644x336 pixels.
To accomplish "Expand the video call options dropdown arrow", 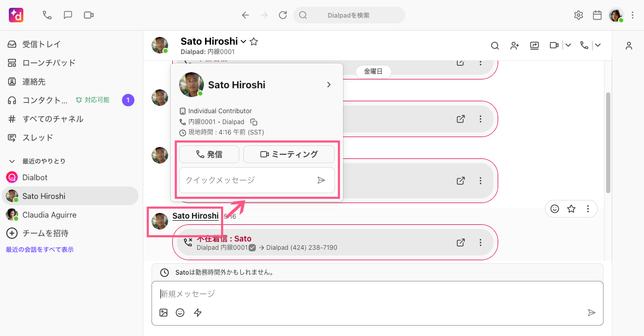I will 568,46.
